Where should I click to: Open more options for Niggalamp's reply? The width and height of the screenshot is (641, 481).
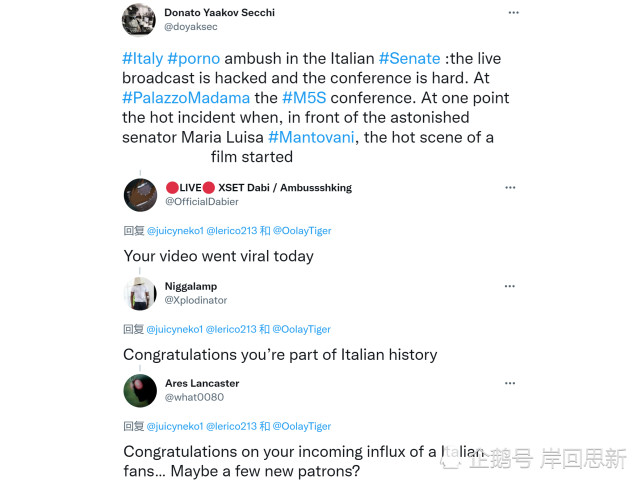pyautogui.click(x=509, y=287)
